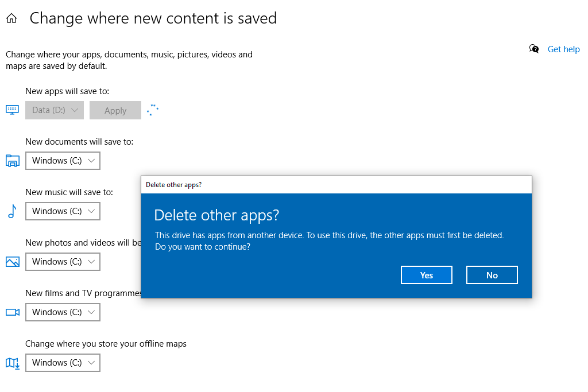Click the loading spinner next to Apply
This screenshot has height=392, width=588.
click(152, 110)
